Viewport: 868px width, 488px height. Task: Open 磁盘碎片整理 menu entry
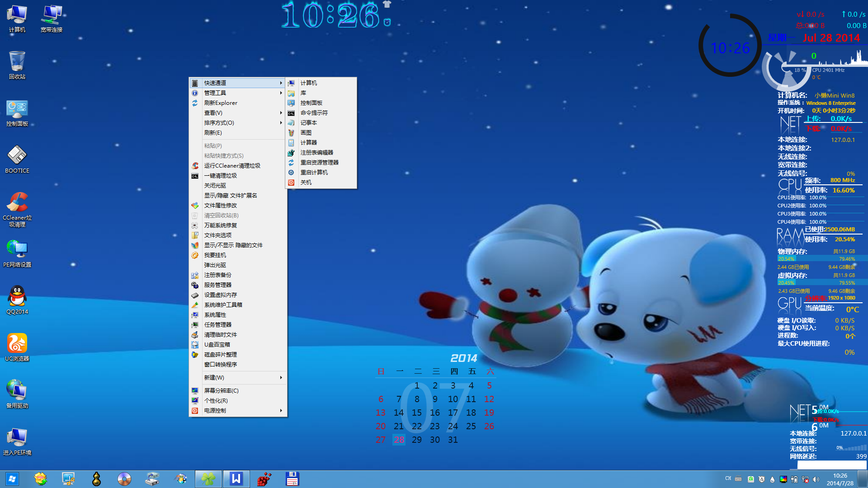tap(238, 354)
